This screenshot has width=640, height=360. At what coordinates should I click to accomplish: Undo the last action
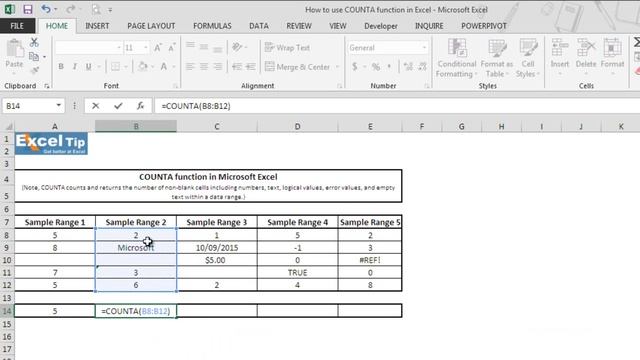coord(46,9)
